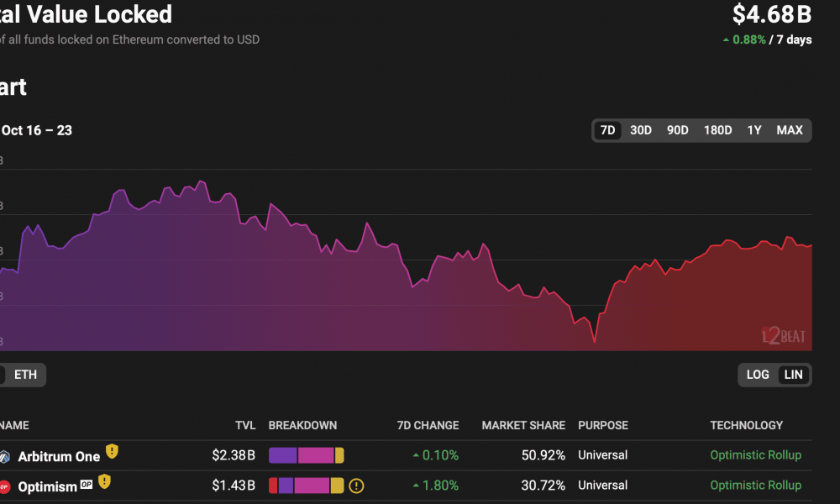840x504 pixels.
Task: Show the MAX chart range
Action: point(790,130)
